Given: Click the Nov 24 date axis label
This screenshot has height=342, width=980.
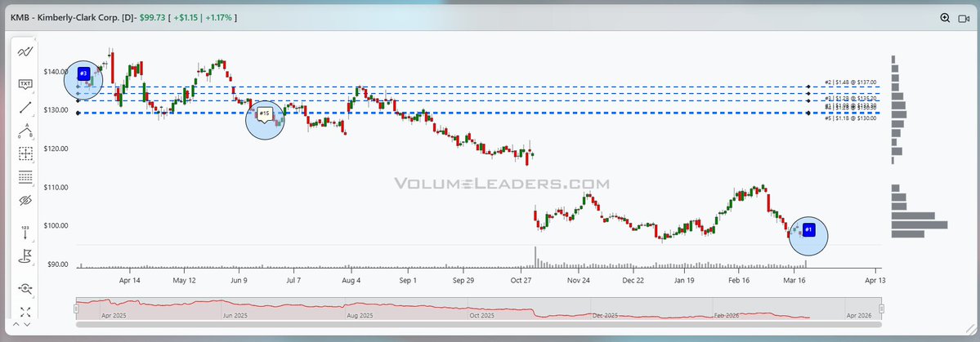Looking at the screenshot, I should (579, 280).
